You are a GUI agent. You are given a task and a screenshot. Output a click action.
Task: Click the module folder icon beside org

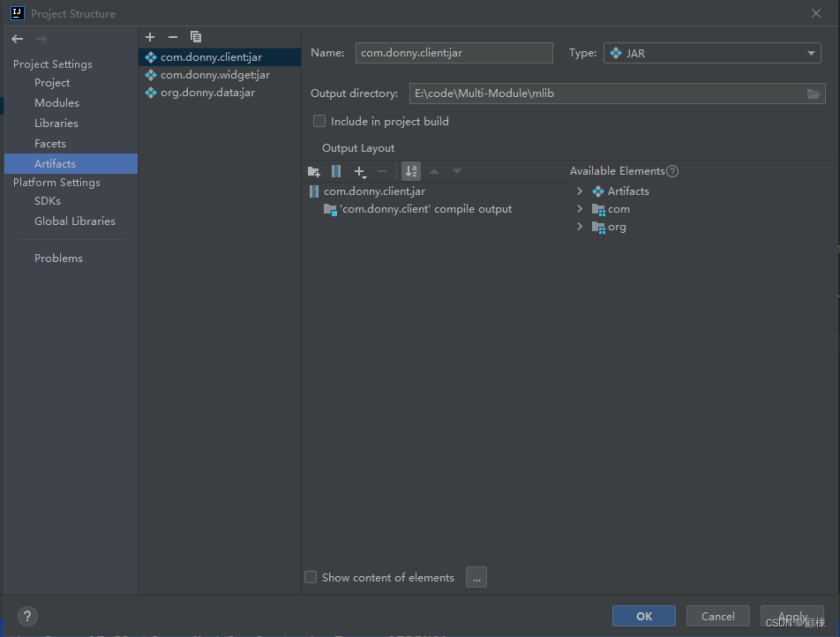[x=598, y=227]
